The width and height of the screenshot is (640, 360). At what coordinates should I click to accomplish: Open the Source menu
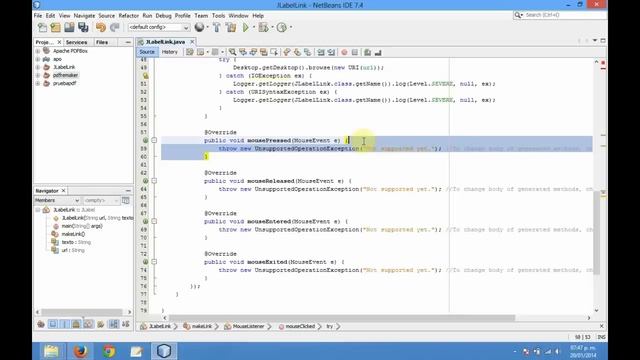pos(107,16)
